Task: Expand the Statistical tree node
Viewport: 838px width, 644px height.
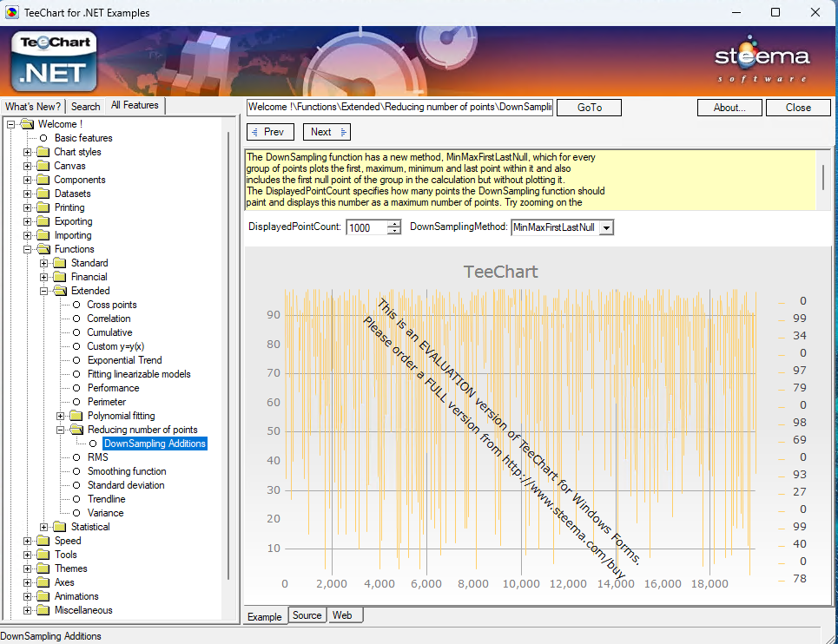Action: [43, 527]
